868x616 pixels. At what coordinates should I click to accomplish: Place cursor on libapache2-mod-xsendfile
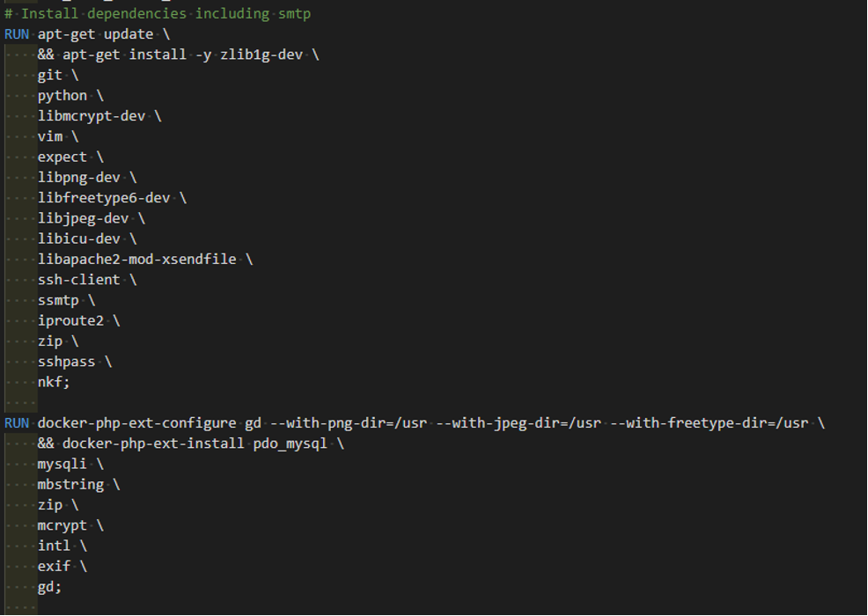(x=137, y=260)
